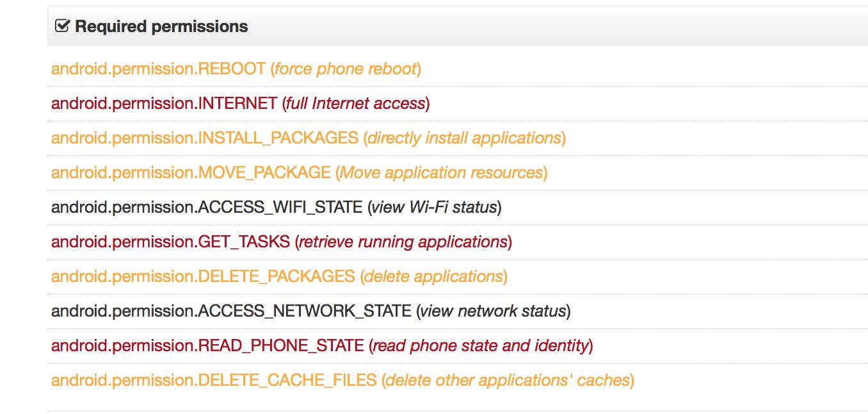Click 'read phone state and identity' text

click(481, 345)
